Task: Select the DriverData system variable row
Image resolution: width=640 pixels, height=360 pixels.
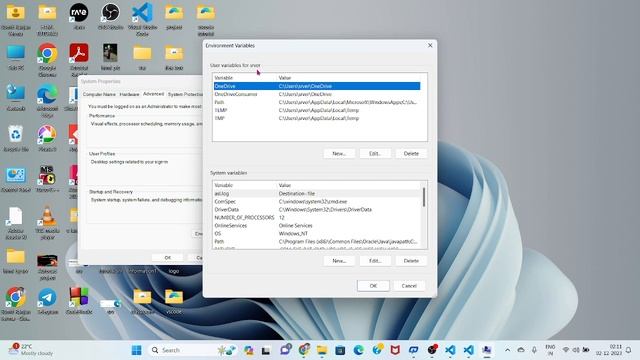Action: tap(317, 209)
